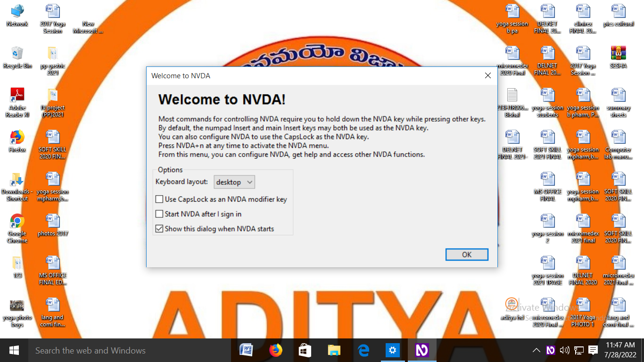
Task: Launch Firefox from the taskbar
Action: (x=275, y=350)
